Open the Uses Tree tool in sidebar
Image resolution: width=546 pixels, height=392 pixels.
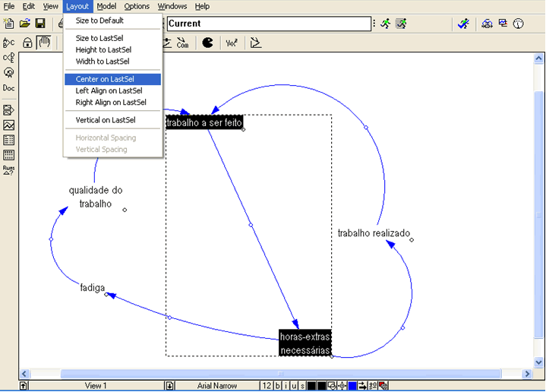click(x=9, y=58)
